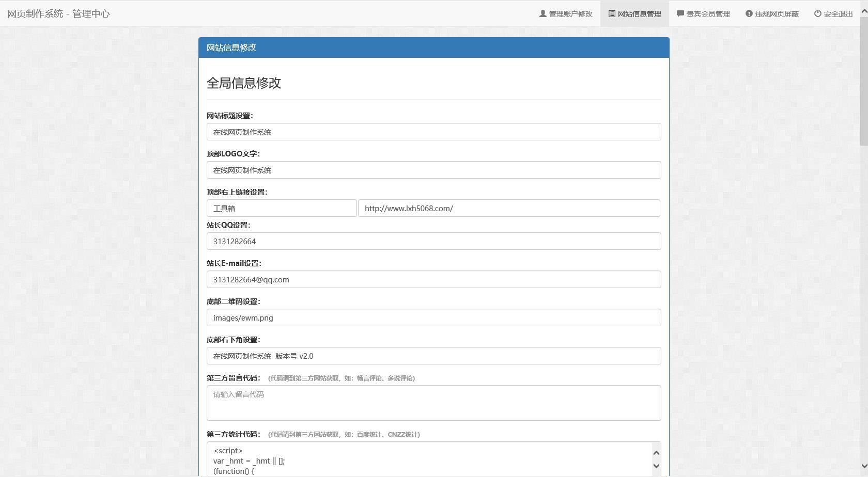868x477 pixels.
Task: Click the comment icon beside 贵宾会员管理
Action: coord(680,13)
